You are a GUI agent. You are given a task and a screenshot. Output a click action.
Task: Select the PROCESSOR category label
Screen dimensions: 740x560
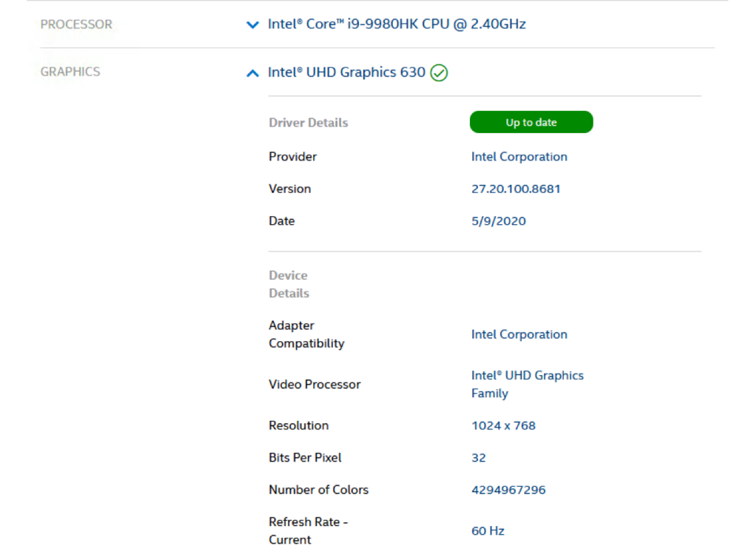tap(76, 24)
